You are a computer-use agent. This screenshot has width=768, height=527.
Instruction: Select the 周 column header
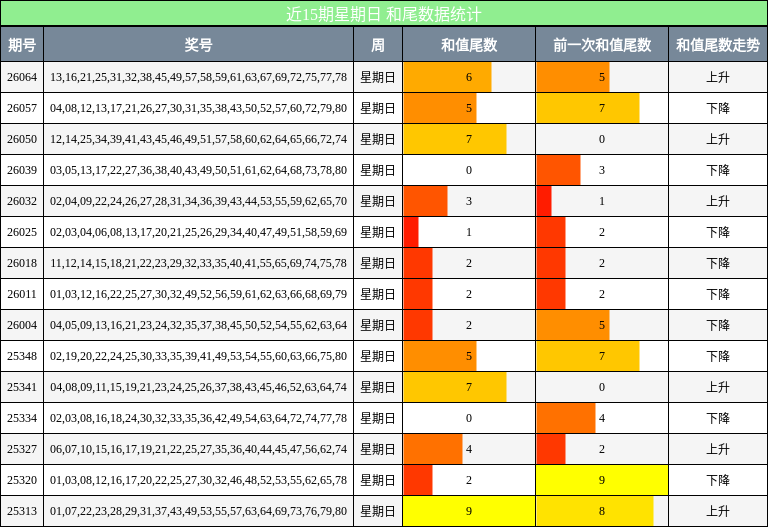378,45
